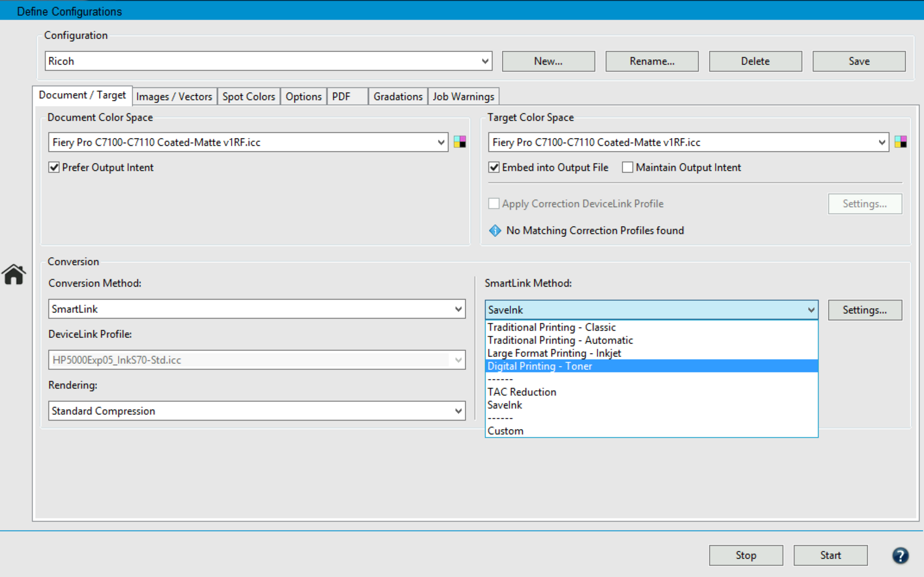Click the Home icon on left edge
The height and width of the screenshot is (577, 924).
[x=14, y=274]
